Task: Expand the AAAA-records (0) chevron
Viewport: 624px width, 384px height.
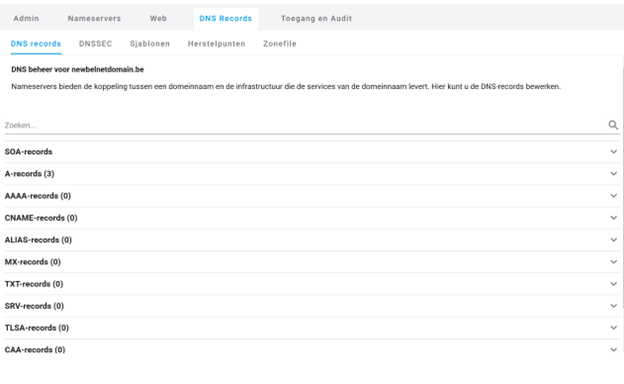Action: click(613, 196)
